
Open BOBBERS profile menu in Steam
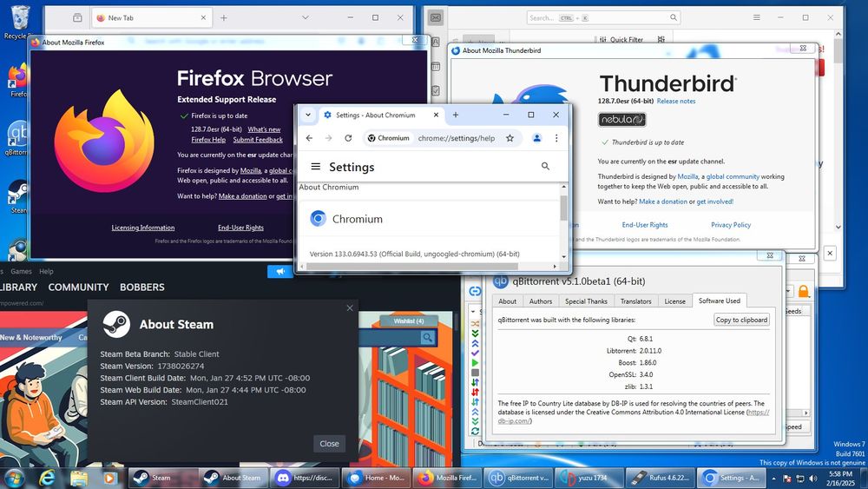142,287
